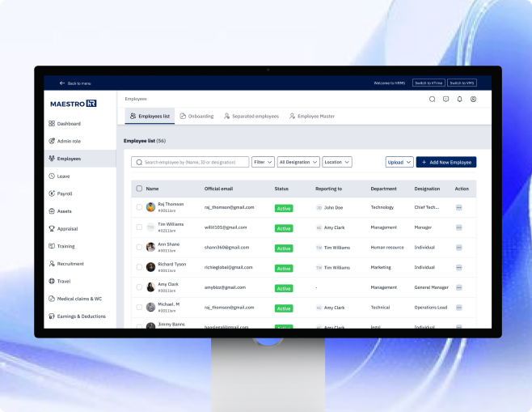Click the employee search input field

pyautogui.click(x=190, y=162)
